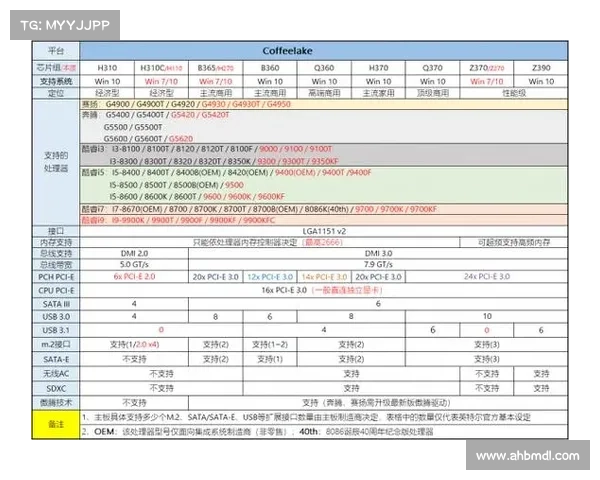
Task: Click the 平台 row label
Action: point(56,51)
